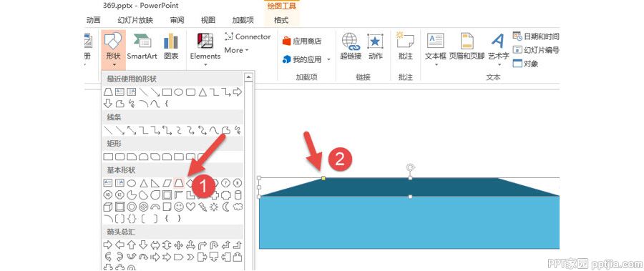Select the Scribble tool under 线条
Viewport: 644px width, 271px height.
[238, 130]
